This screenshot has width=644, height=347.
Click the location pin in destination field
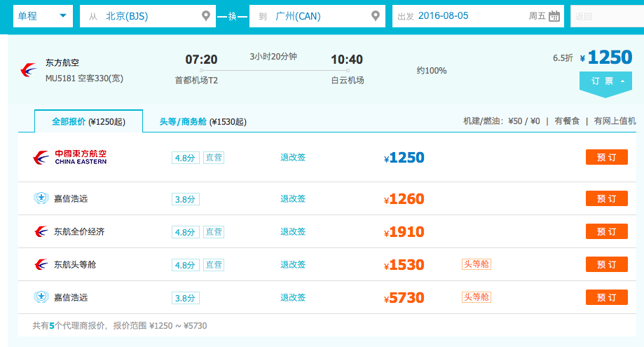tap(376, 16)
